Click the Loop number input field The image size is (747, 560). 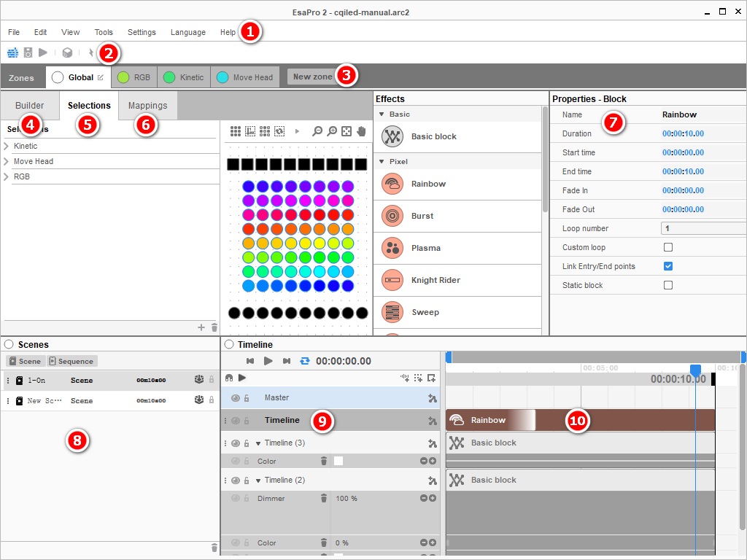point(703,228)
